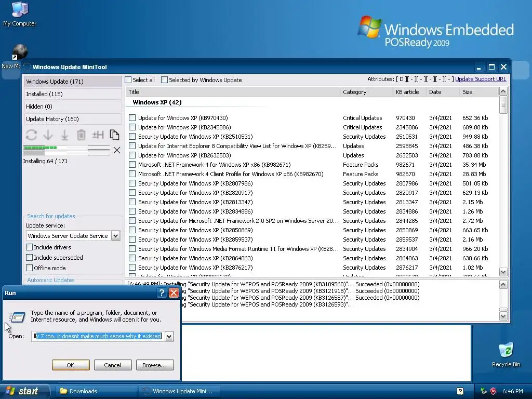532x399 pixels.
Task: Collapse the Windows XP (42) group header
Action: (x=157, y=102)
